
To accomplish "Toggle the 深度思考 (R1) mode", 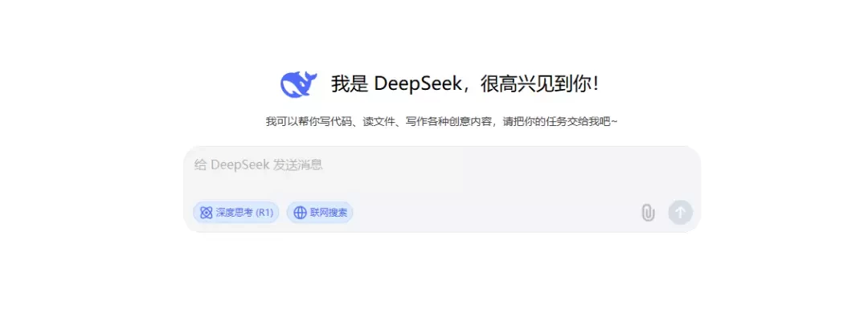I will tap(235, 213).
